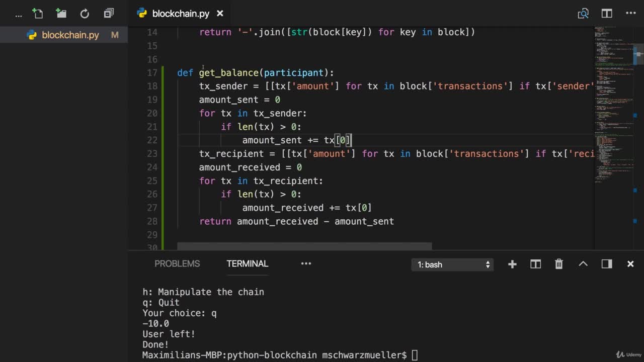
Task: Click the editor horizontal scrollbar
Action: (x=304, y=246)
